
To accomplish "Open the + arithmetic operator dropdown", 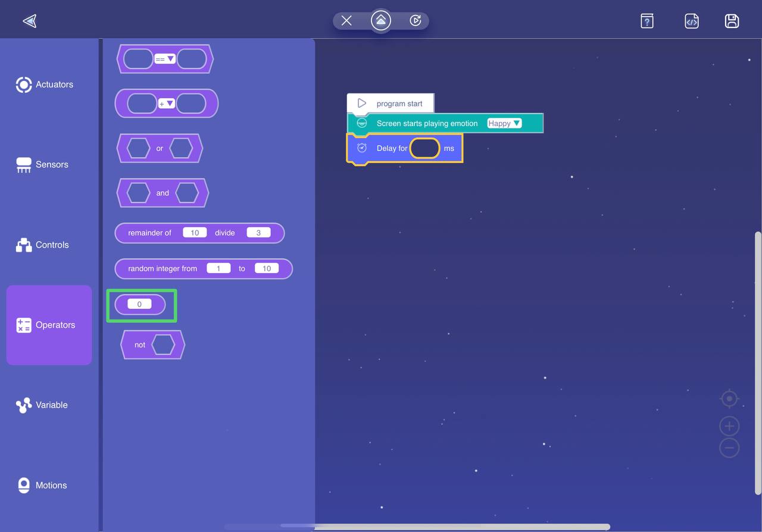I will click(166, 104).
